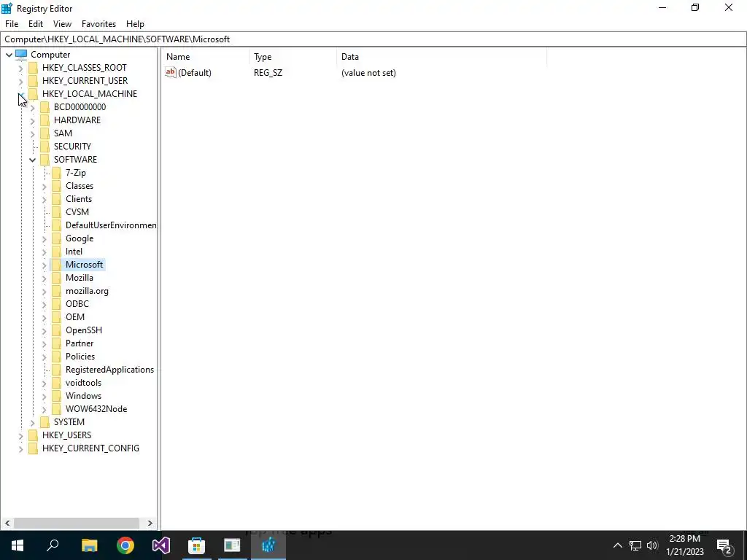Expand the HKEY_USERS hive
The image size is (747, 560).
[x=20, y=436]
